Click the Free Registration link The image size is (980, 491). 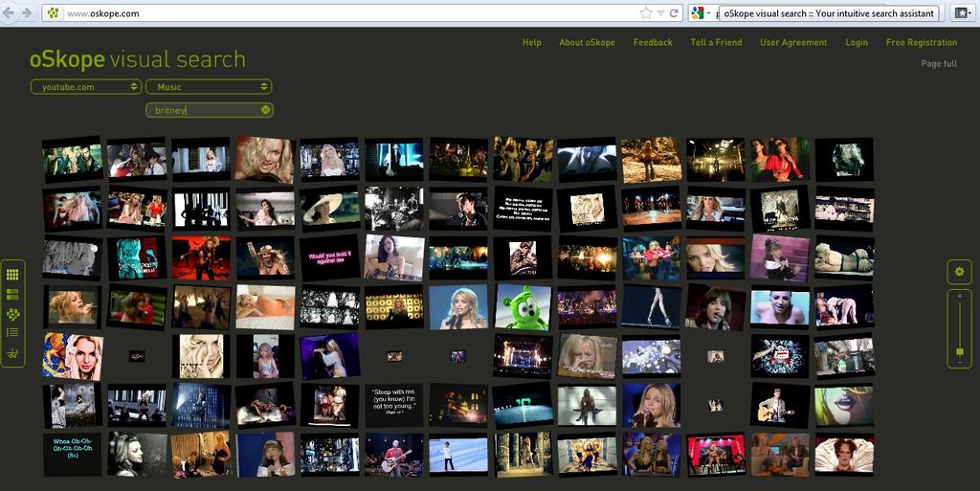click(922, 42)
